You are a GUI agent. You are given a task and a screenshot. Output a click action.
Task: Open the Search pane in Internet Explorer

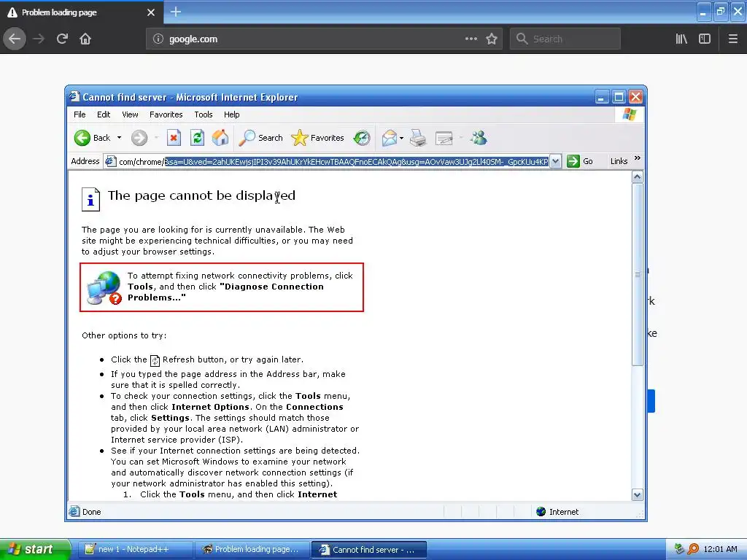[x=260, y=138]
